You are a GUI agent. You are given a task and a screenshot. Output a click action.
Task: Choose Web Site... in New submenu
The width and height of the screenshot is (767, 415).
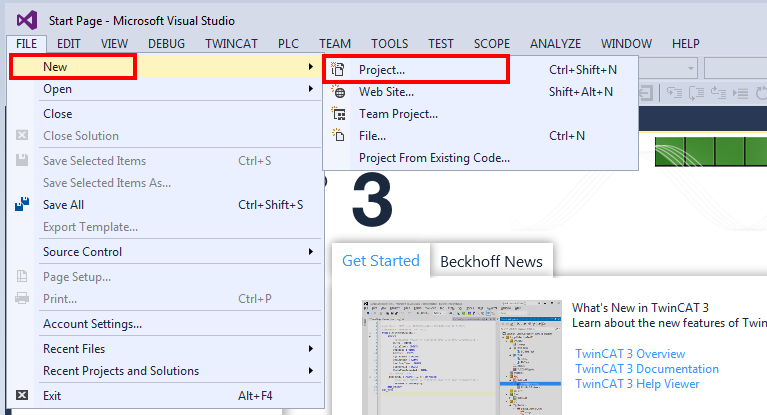click(480, 92)
